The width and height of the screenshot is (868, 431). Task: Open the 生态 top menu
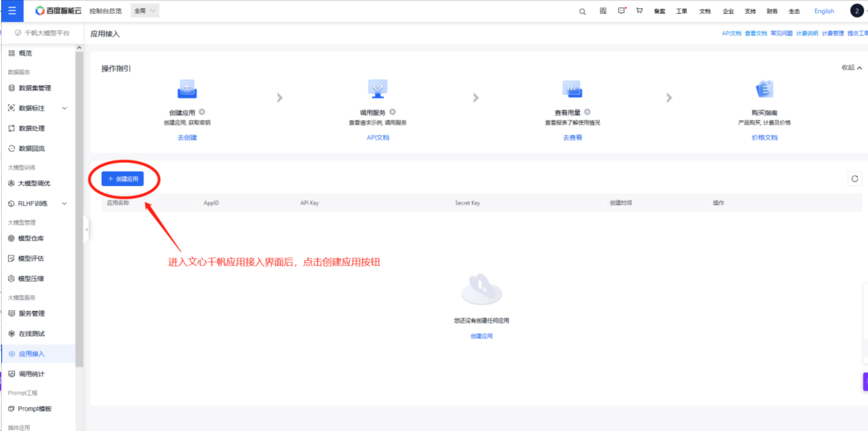(x=794, y=11)
